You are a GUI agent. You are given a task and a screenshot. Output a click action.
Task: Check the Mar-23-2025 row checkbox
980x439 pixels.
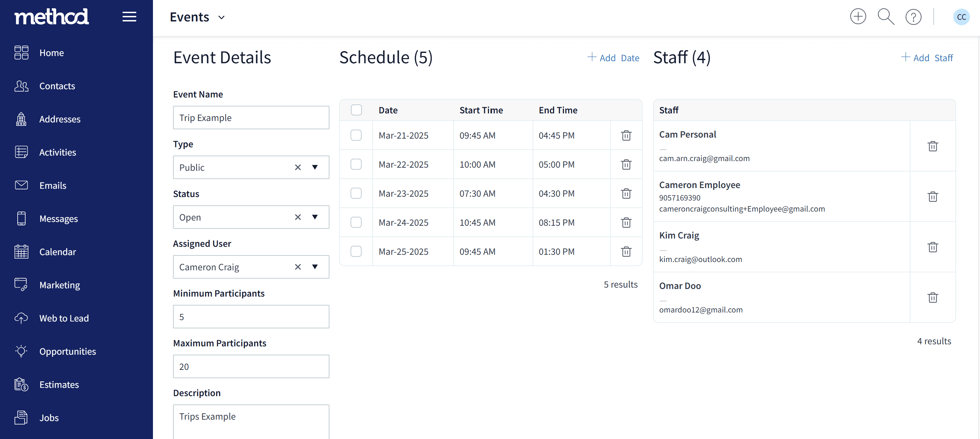(x=356, y=194)
